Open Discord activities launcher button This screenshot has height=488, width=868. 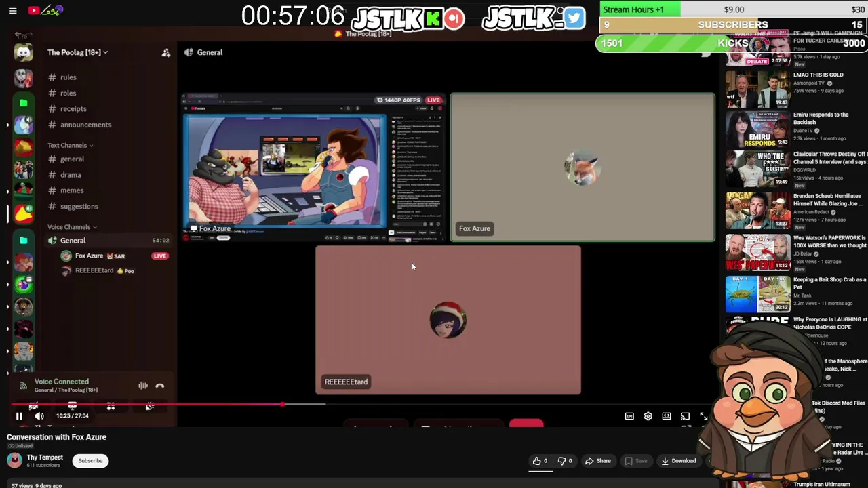point(111,407)
